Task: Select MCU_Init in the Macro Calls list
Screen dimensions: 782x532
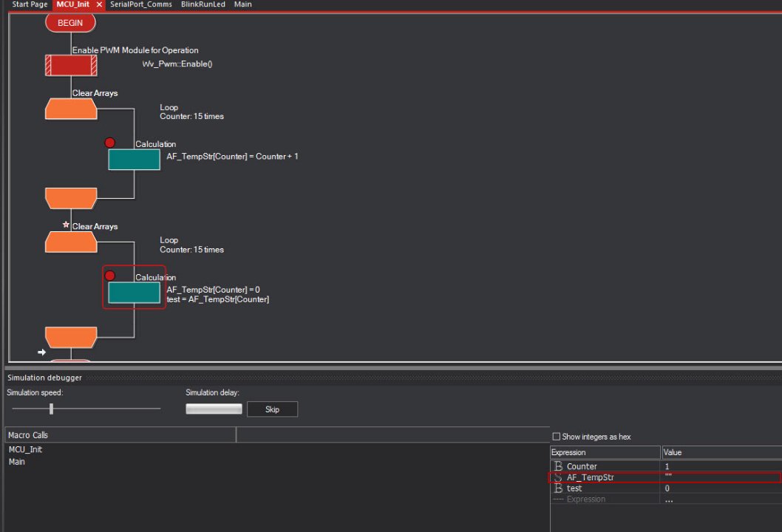Action: pyautogui.click(x=25, y=449)
